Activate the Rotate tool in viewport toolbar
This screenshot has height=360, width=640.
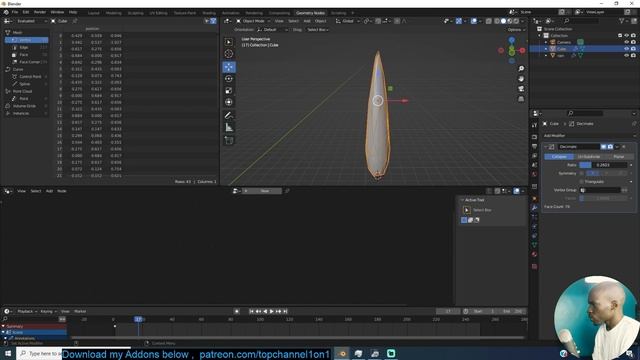coord(229,79)
